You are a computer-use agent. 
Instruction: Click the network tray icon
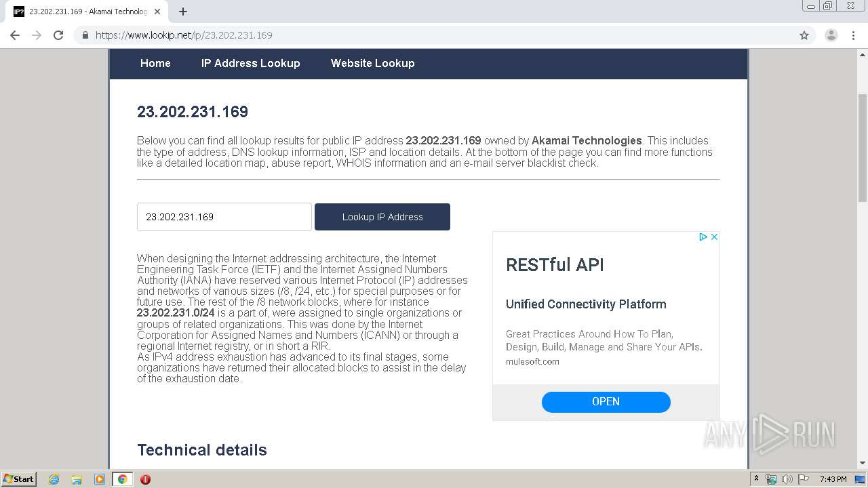point(771,479)
